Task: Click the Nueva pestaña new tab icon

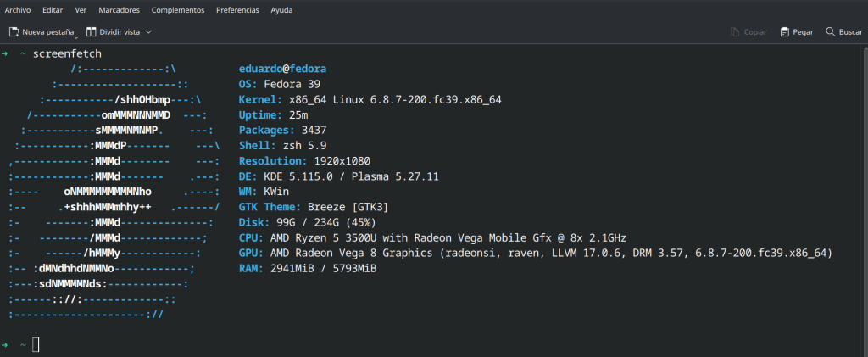Action: click(14, 31)
